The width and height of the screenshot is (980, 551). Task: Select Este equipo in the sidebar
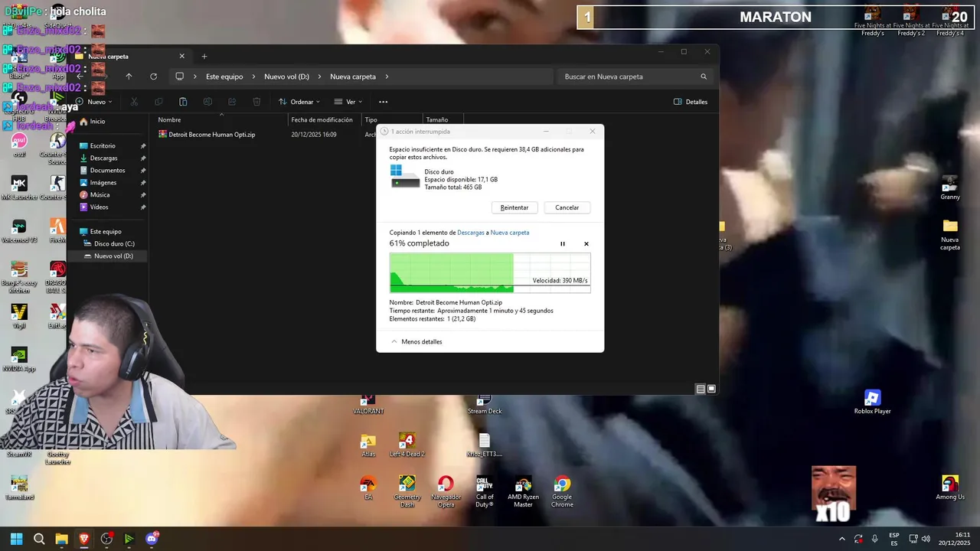point(106,232)
